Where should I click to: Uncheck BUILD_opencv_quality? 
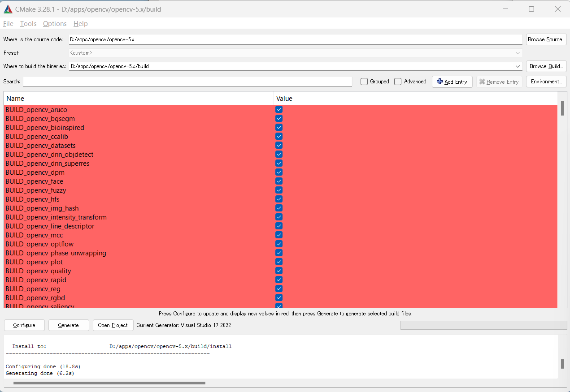point(279,271)
